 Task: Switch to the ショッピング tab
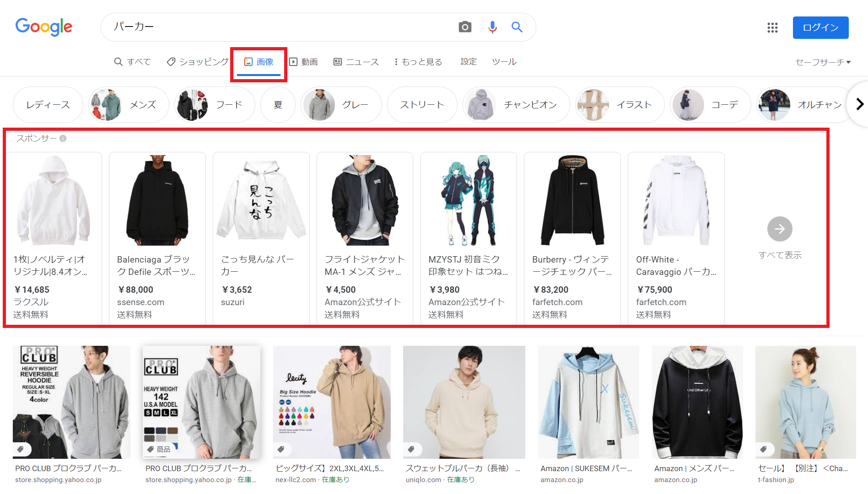point(198,62)
